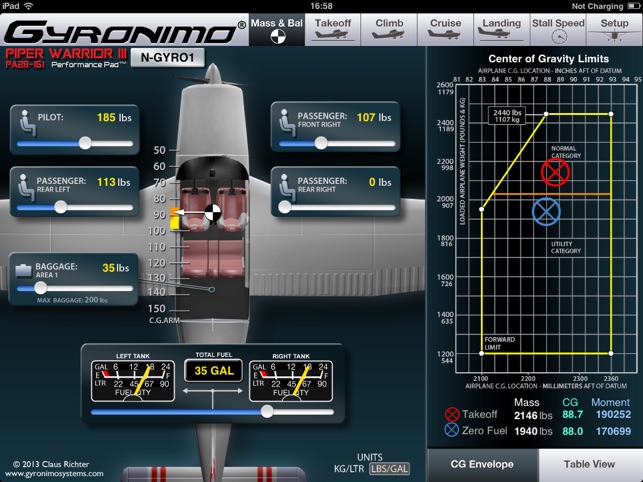
Task: Tap the Left Tank fuel gauge
Action: coord(133,381)
